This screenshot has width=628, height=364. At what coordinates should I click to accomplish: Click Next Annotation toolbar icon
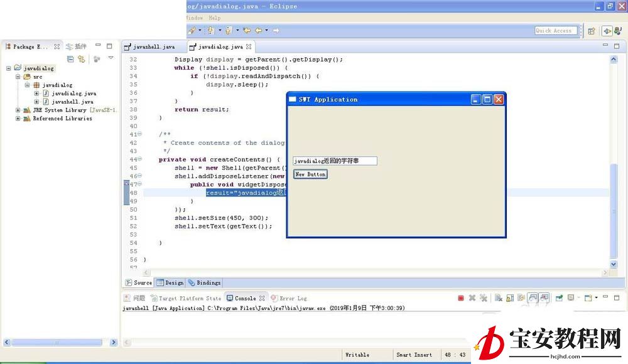pos(210,30)
